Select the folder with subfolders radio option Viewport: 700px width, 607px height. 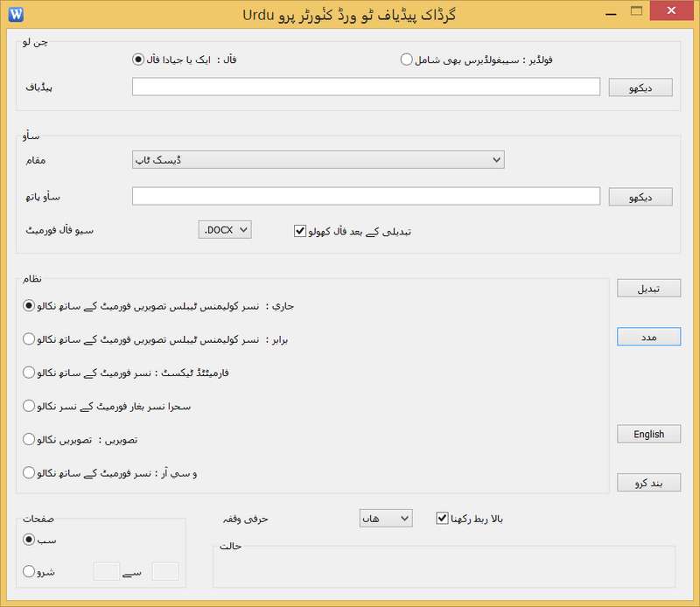click(406, 59)
